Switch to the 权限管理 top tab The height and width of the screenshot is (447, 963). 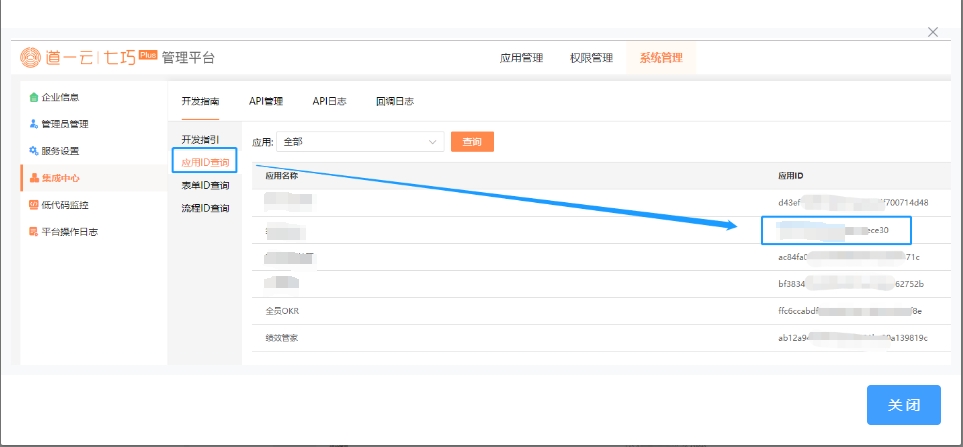pos(591,58)
